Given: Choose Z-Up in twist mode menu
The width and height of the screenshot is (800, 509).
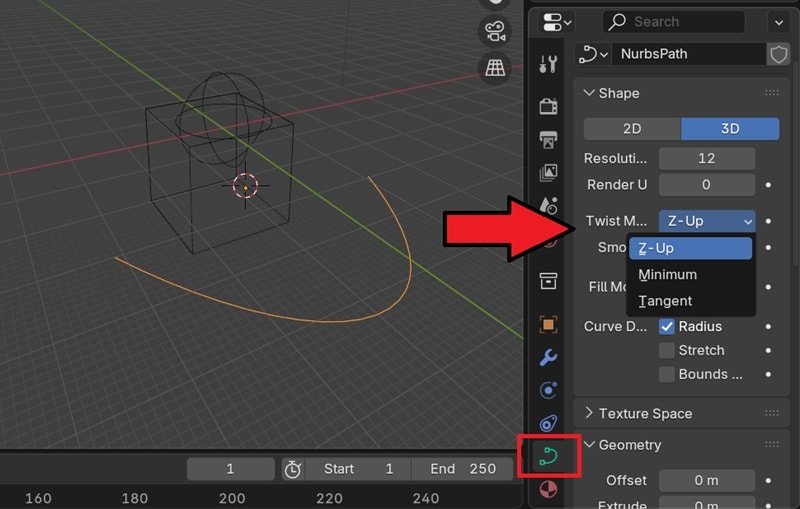Looking at the screenshot, I should 690,248.
